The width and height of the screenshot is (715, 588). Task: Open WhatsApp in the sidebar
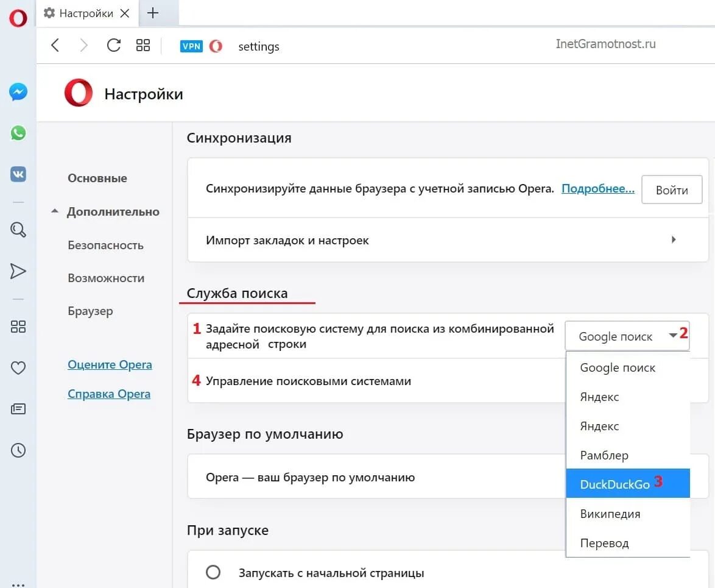coord(18,133)
